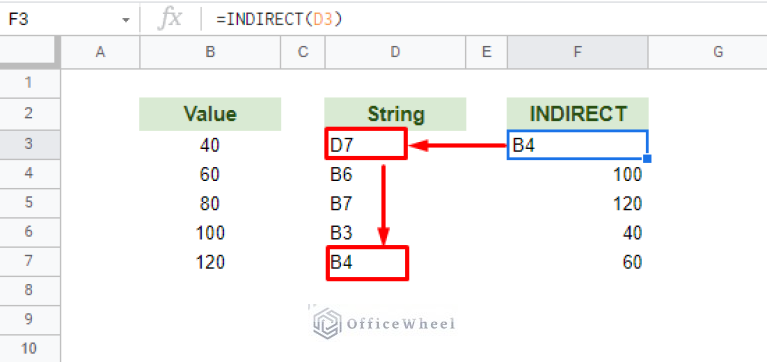This screenshot has width=767, height=362.
Task: Click the fx function icon
Action: click(169, 19)
